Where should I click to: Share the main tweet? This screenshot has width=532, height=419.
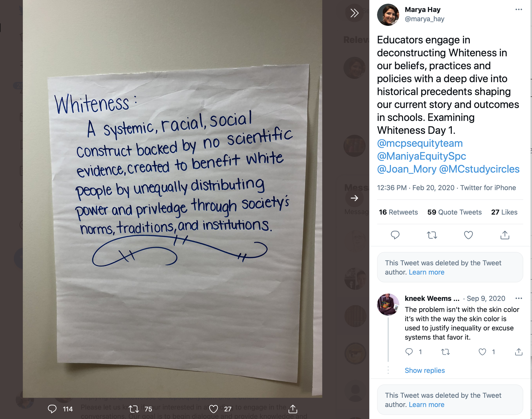coord(505,235)
